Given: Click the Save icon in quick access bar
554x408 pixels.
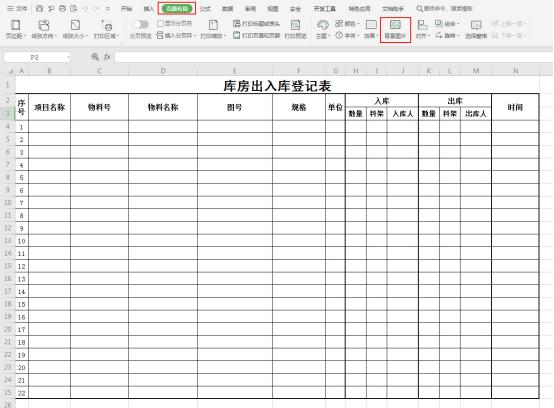Looking at the screenshot, I should 40,8.
